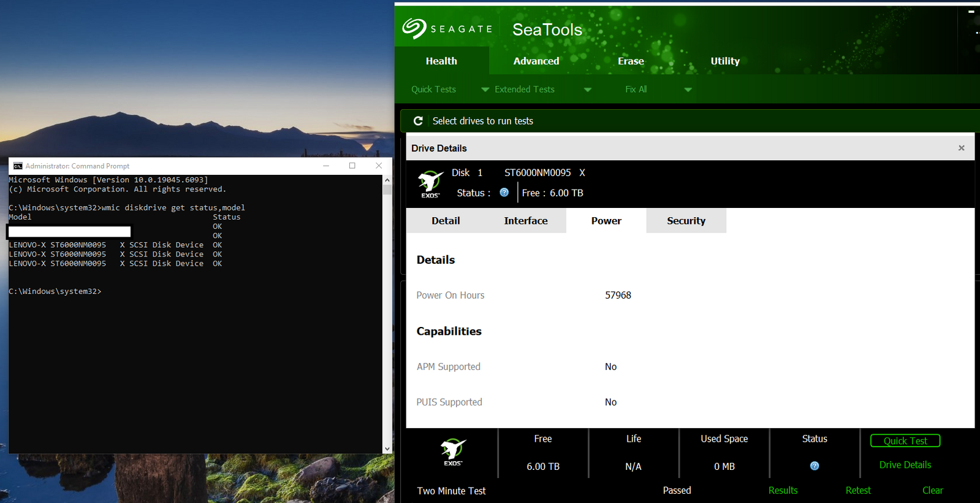980x503 pixels.
Task: Select the Security tab in Drive Details
Action: point(686,221)
